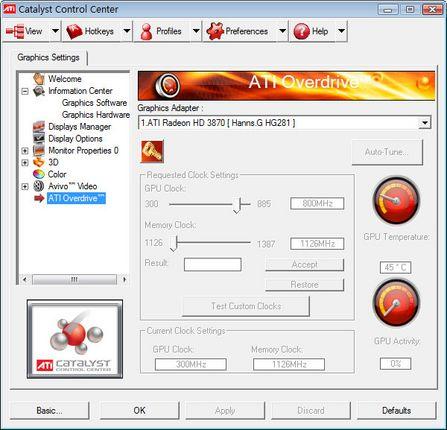Click the Welcome hand icon
The image size is (447, 430).
[39, 79]
